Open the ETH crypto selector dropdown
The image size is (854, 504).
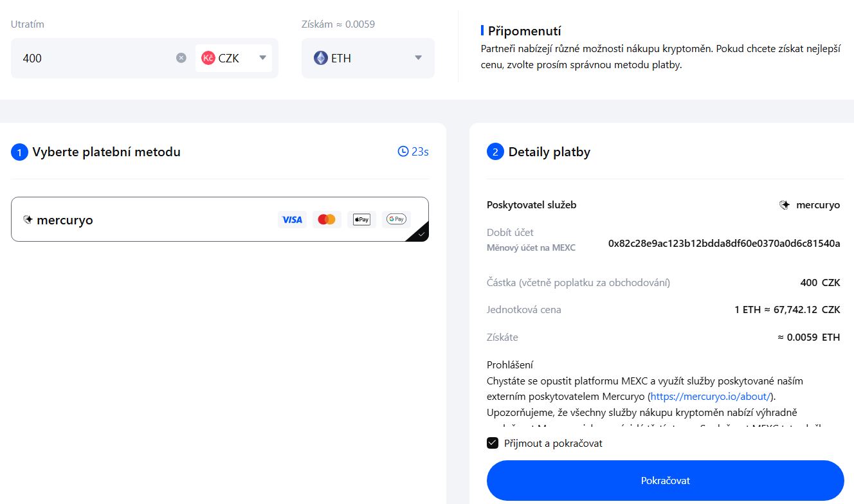pyautogui.click(x=419, y=58)
